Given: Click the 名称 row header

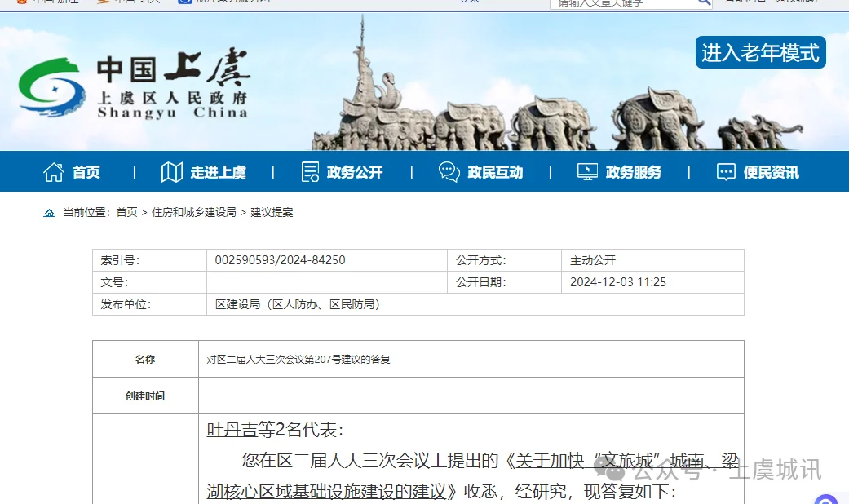Looking at the screenshot, I should pyautogui.click(x=146, y=359).
